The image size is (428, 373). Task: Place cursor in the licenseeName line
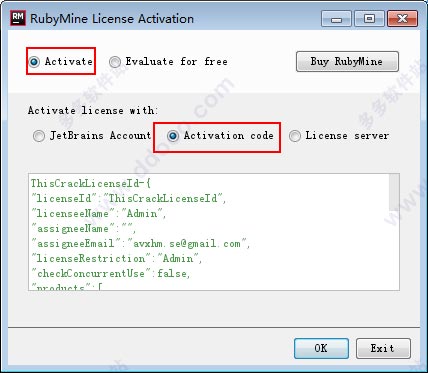pos(99,213)
